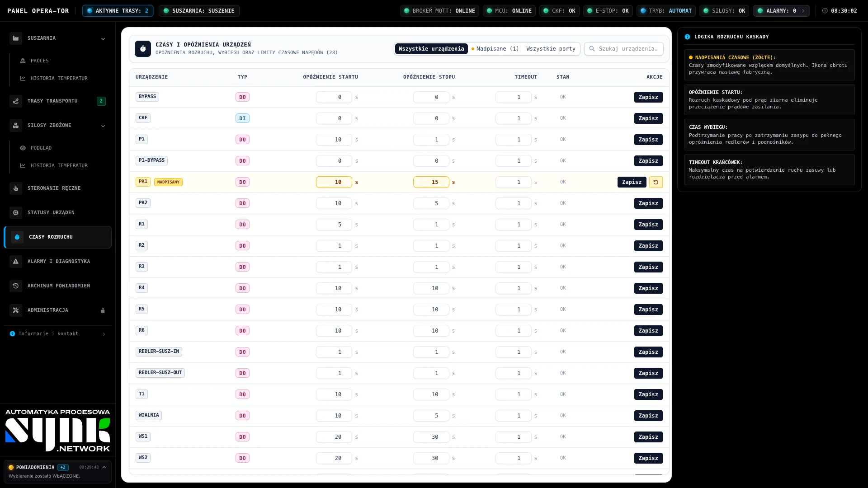The width and height of the screenshot is (868, 488).
Task: Click the Trasy transportu count badge 2
Action: click(101, 101)
